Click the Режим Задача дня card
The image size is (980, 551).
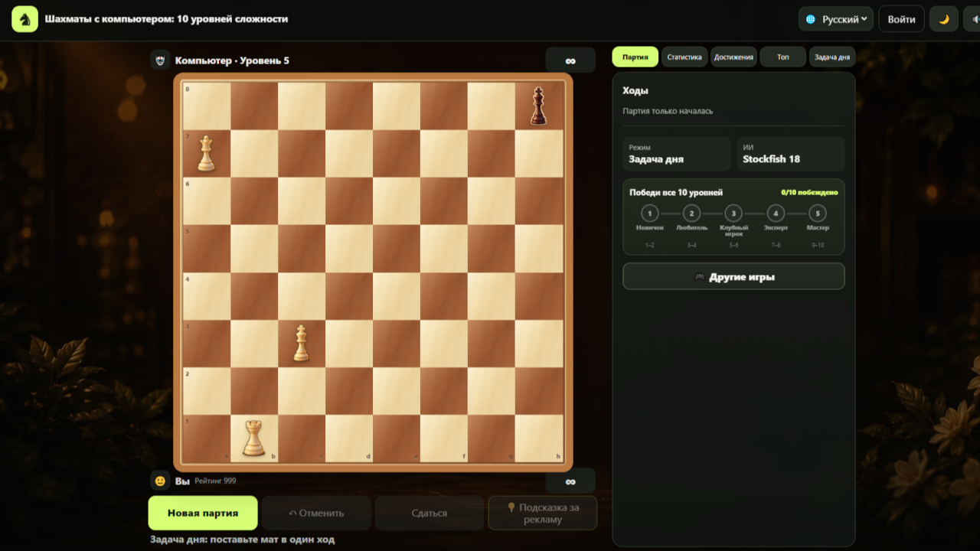677,154
